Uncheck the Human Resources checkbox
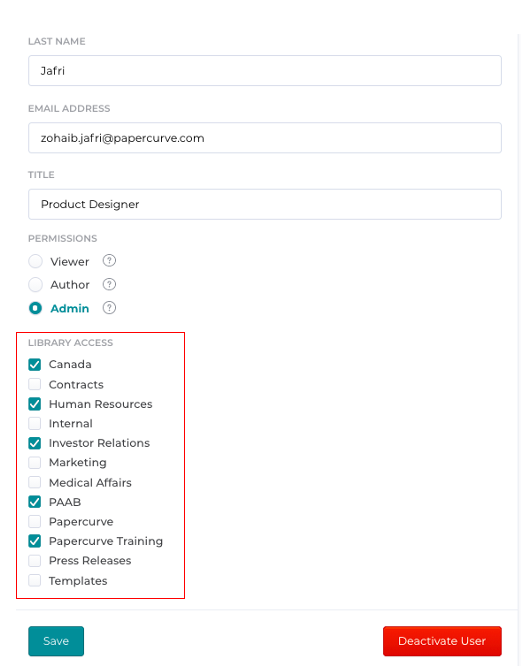Image resolution: width=521 pixels, height=666 pixels. click(35, 404)
